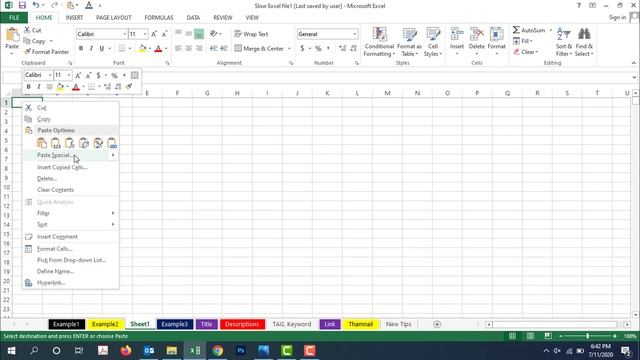Expand the Merge & Center dropdown arrow
The image size is (640, 360).
click(289, 49)
